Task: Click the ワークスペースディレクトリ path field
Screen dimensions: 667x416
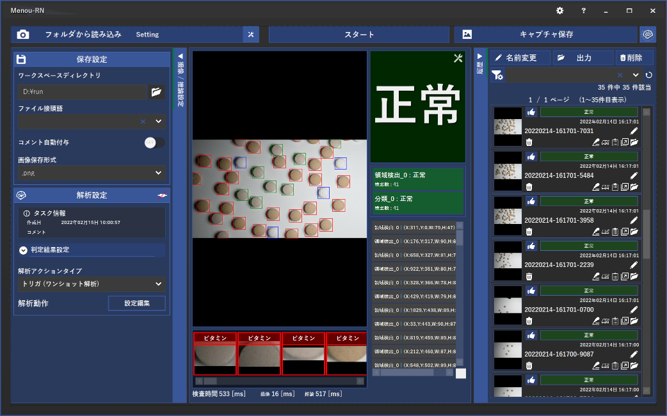Action: [82, 91]
